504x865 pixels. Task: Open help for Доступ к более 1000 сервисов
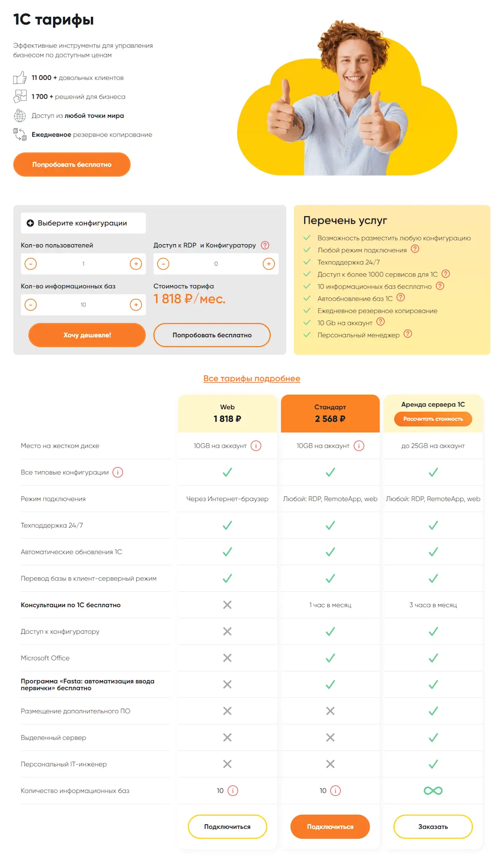447,274
